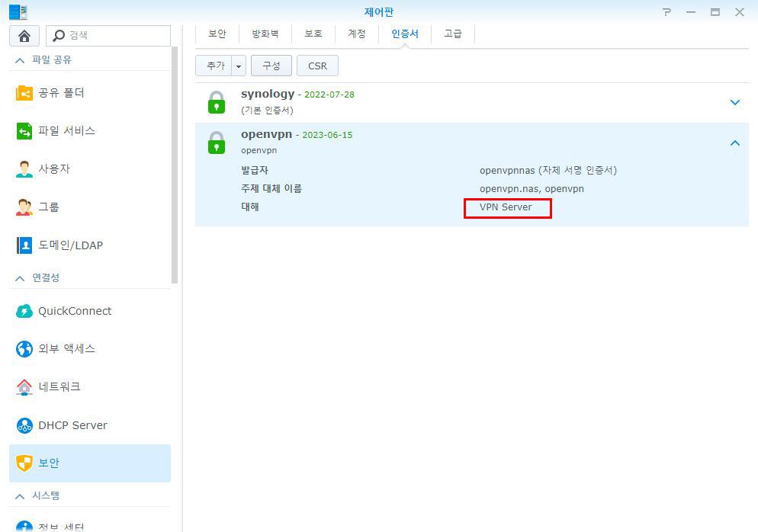
Task: Open 도메인/LDAP icon
Action: tap(24, 245)
